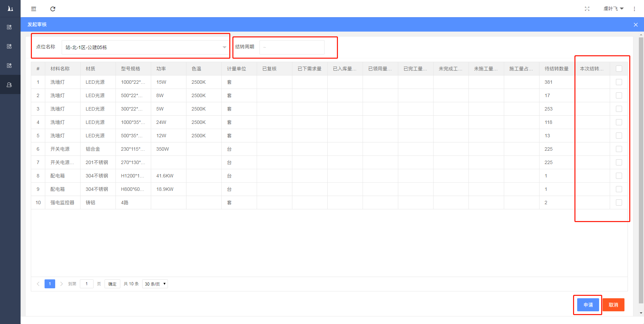
Task: Click the 待结转数量 column header
Action: [x=557, y=69]
